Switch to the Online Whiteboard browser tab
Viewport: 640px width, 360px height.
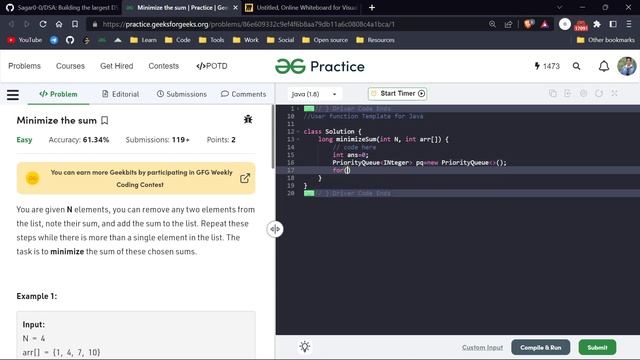point(302,7)
